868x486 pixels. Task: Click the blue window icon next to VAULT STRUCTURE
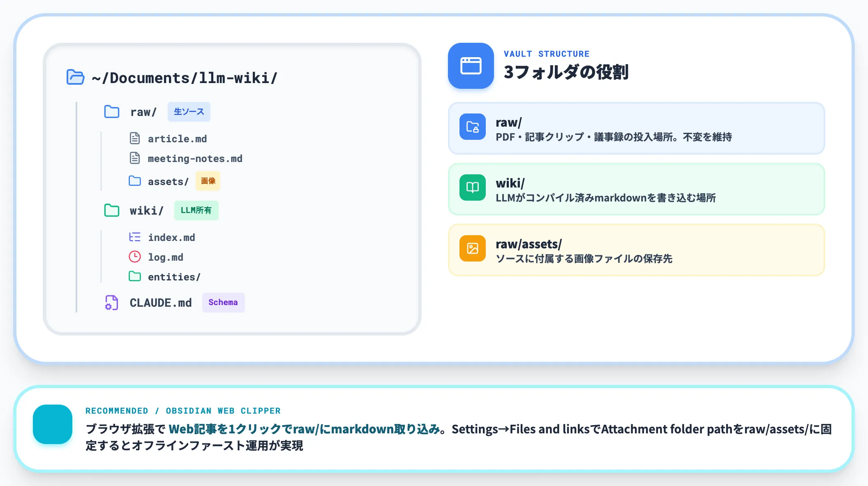pos(471,66)
